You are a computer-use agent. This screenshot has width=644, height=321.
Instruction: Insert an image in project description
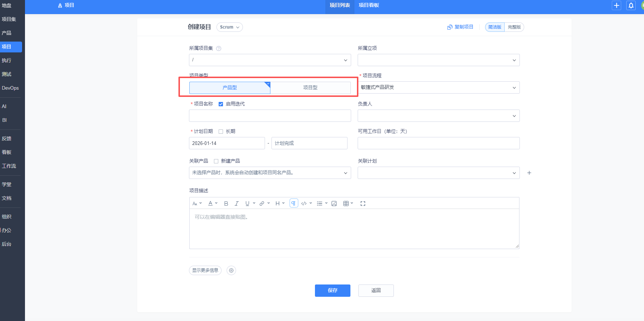(334, 204)
